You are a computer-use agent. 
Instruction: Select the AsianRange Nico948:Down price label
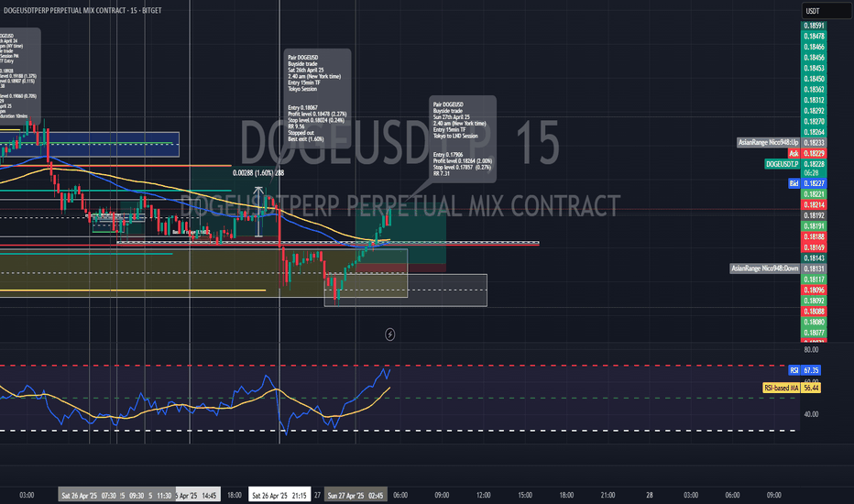click(x=765, y=268)
